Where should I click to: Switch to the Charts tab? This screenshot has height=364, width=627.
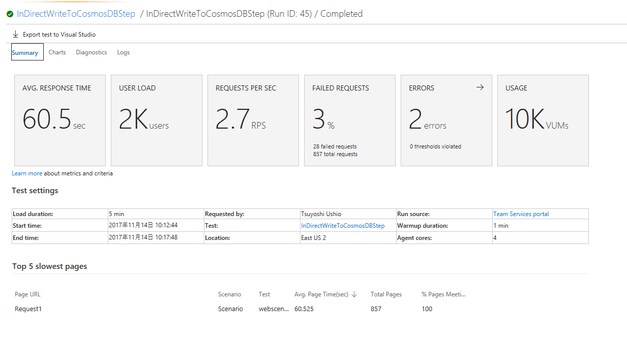(57, 52)
